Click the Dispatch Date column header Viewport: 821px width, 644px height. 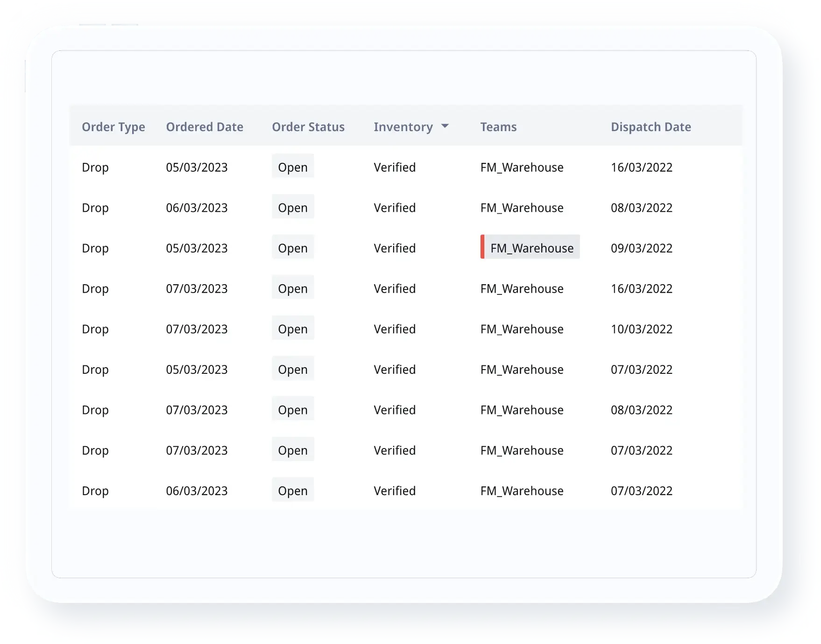point(651,127)
